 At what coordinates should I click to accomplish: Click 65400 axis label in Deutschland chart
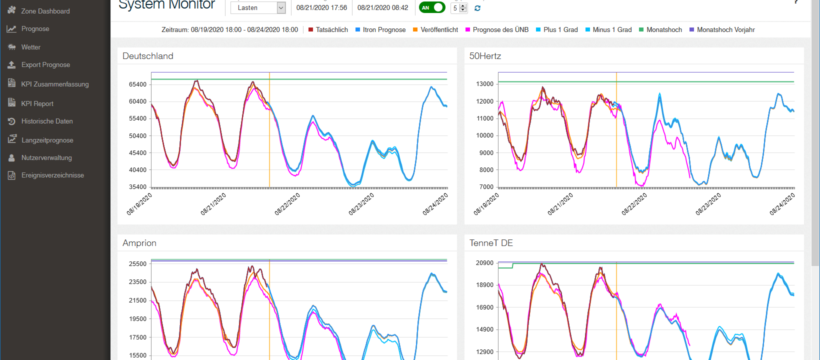click(139, 84)
